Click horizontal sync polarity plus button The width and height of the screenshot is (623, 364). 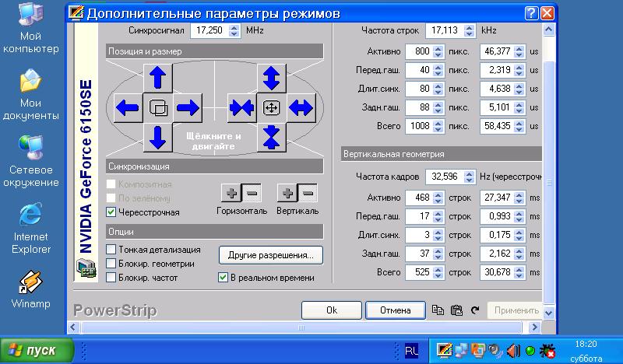[231, 193]
